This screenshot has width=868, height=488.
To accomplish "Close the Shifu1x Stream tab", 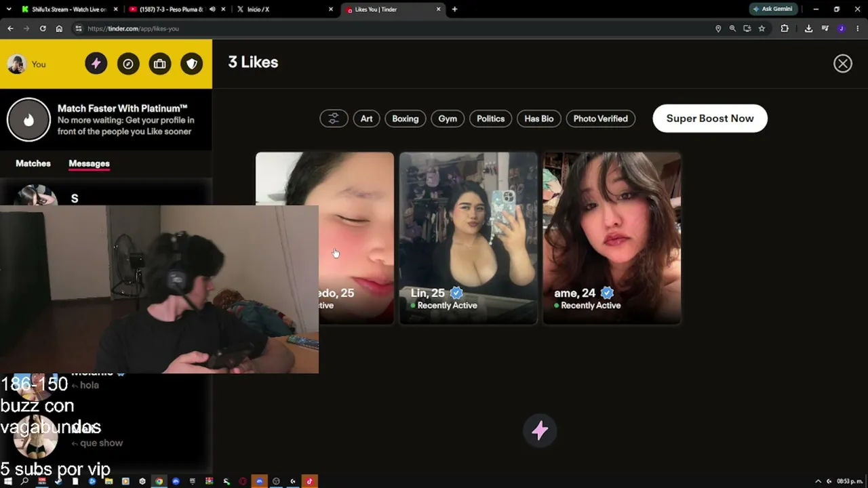I will tap(116, 9).
